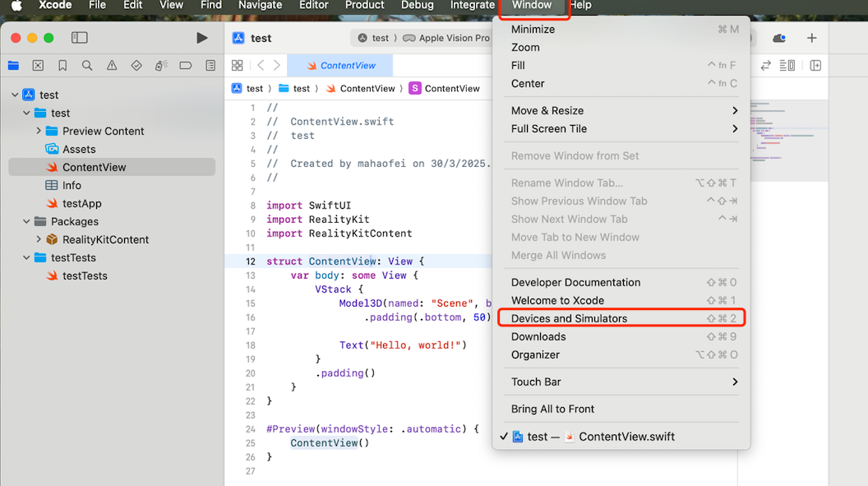Open the Debug navigator icon
This screenshot has height=486, width=868.
(x=161, y=65)
